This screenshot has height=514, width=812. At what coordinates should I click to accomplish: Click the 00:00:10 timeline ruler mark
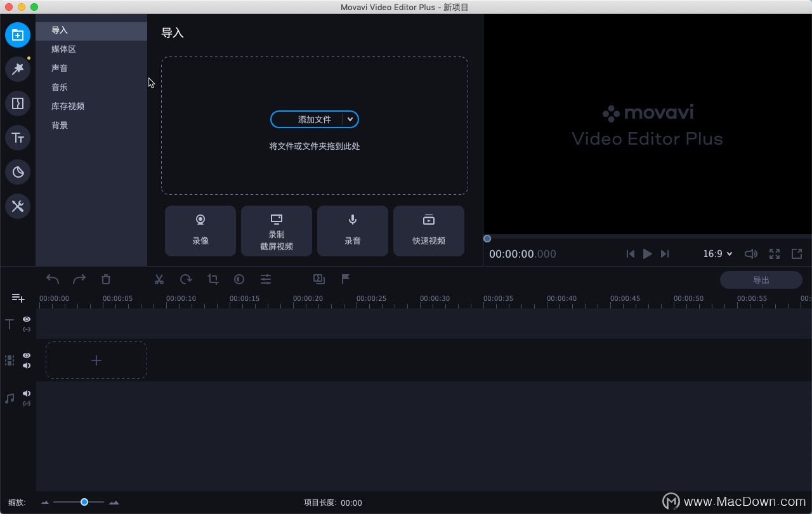[181, 298]
